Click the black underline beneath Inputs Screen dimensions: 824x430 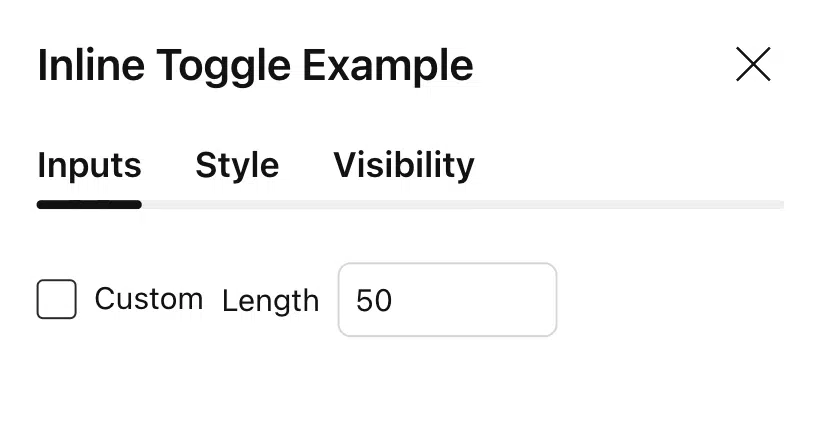tap(89, 205)
